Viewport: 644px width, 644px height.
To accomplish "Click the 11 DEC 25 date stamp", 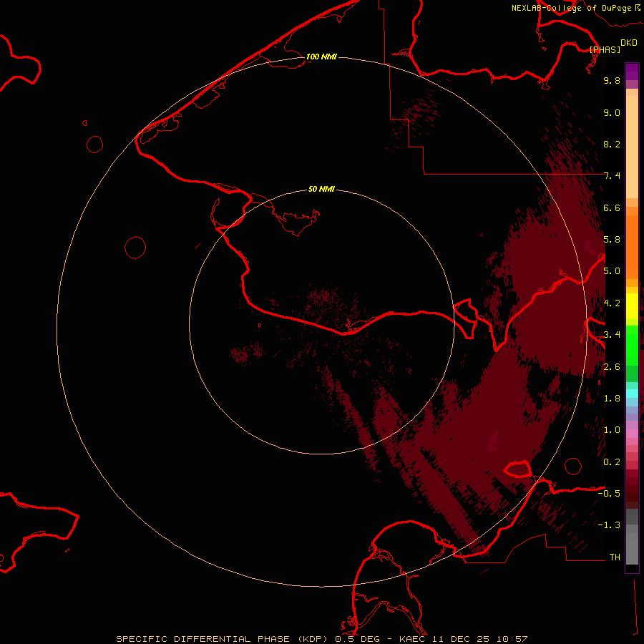I will (460, 639).
